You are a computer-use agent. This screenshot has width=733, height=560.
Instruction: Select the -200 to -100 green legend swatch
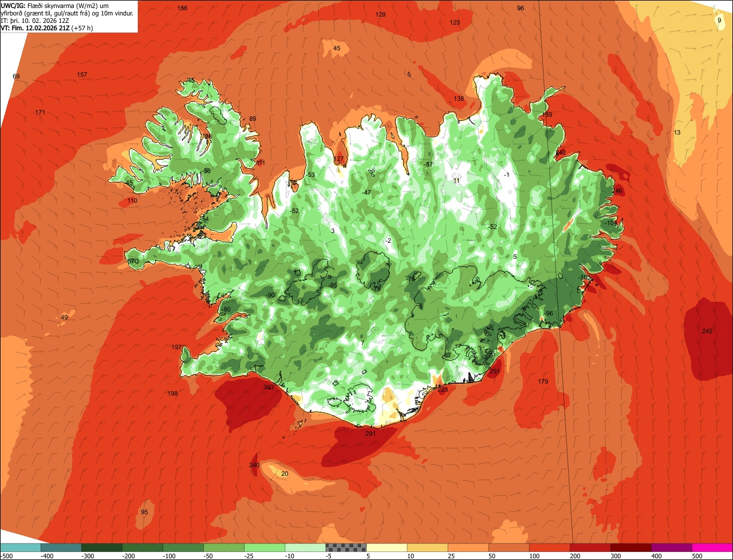tap(143, 547)
